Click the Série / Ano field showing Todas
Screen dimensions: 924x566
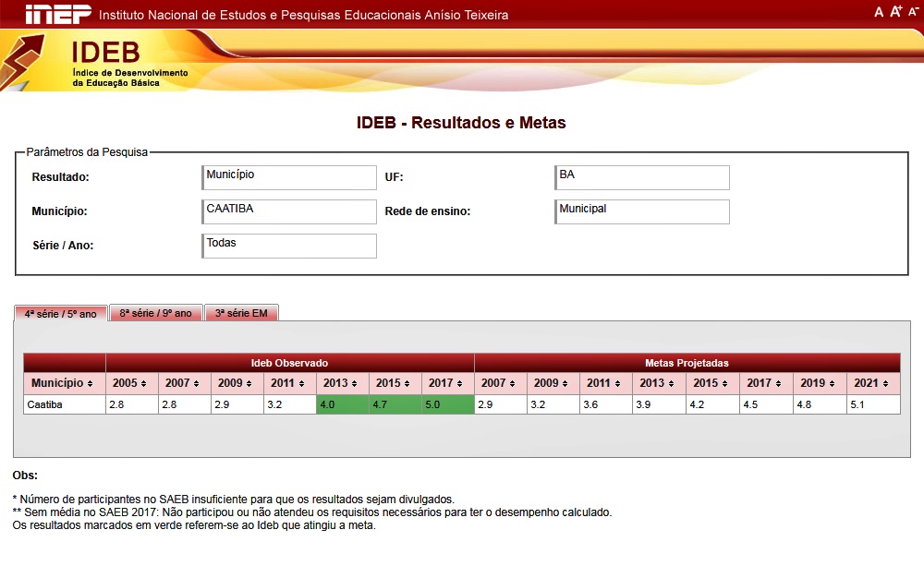pyautogui.click(x=289, y=246)
